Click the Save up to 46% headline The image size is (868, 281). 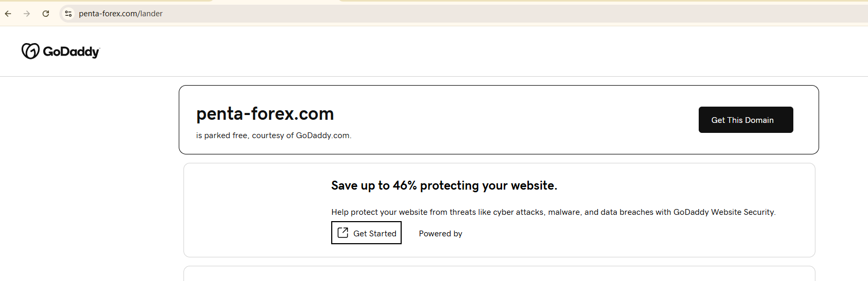pos(444,185)
